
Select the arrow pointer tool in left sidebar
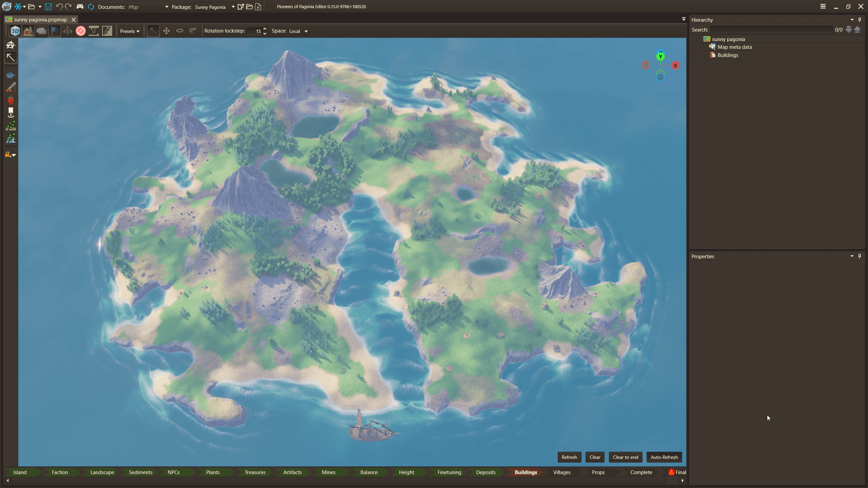tap(10, 57)
